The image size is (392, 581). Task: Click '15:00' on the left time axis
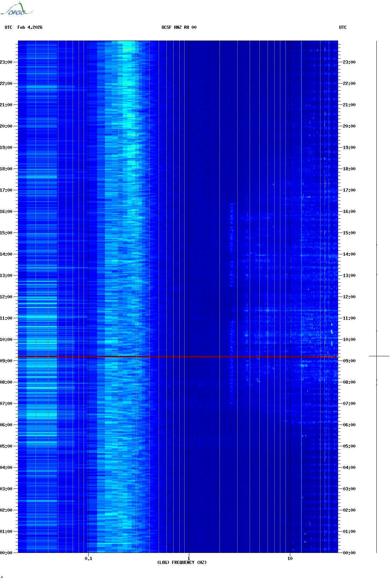coord(6,233)
